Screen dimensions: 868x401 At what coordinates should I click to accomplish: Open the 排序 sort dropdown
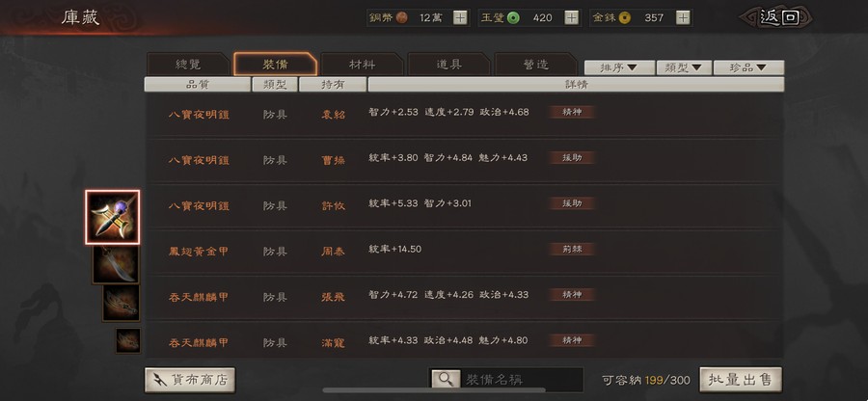click(619, 67)
